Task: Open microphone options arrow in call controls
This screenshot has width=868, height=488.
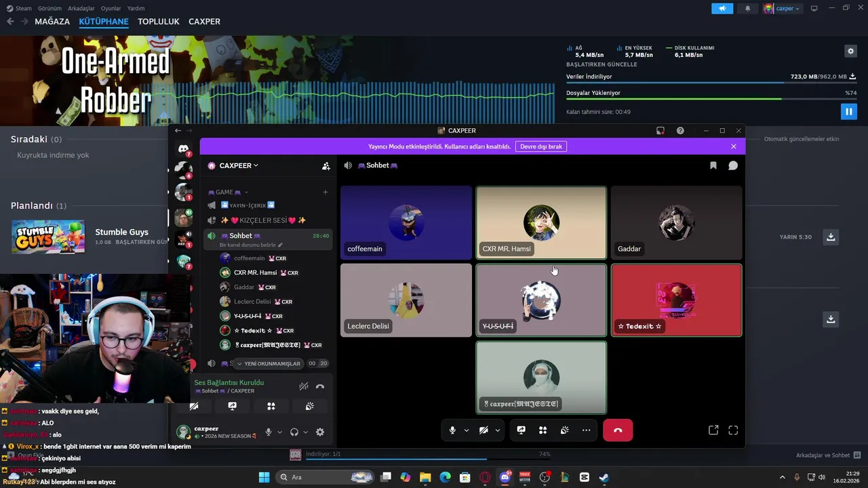Action: tap(466, 430)
